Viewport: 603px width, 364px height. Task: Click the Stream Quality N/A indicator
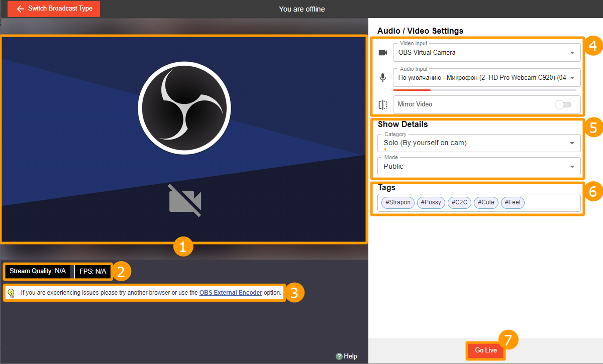point(38,271)
